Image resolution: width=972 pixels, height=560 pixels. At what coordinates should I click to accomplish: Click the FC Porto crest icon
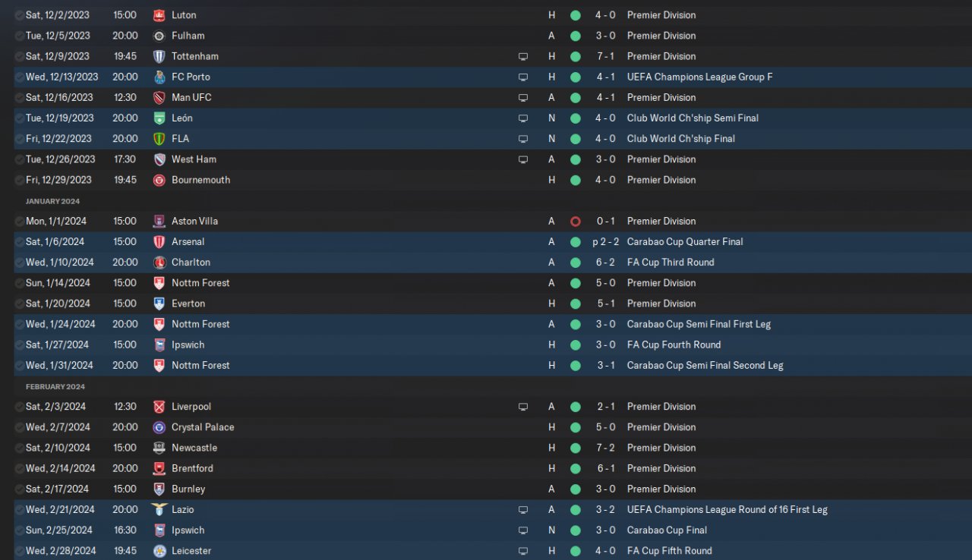pyautogui.click(x=159, y=77)
